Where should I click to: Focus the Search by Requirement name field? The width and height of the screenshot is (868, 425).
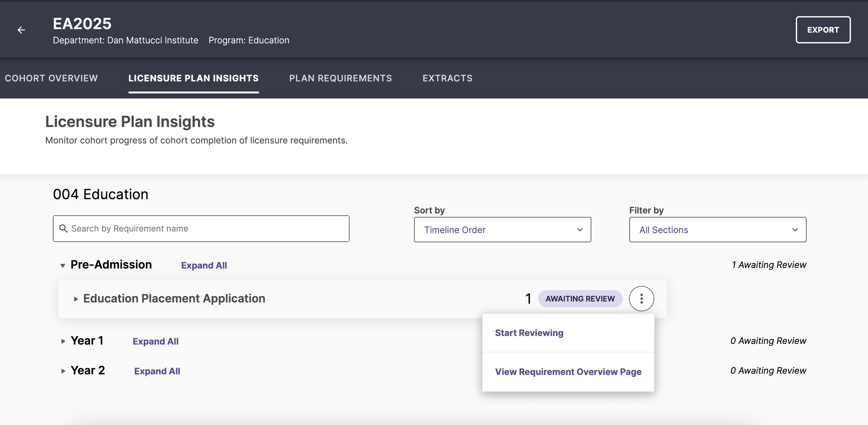(x=201, y=229)
